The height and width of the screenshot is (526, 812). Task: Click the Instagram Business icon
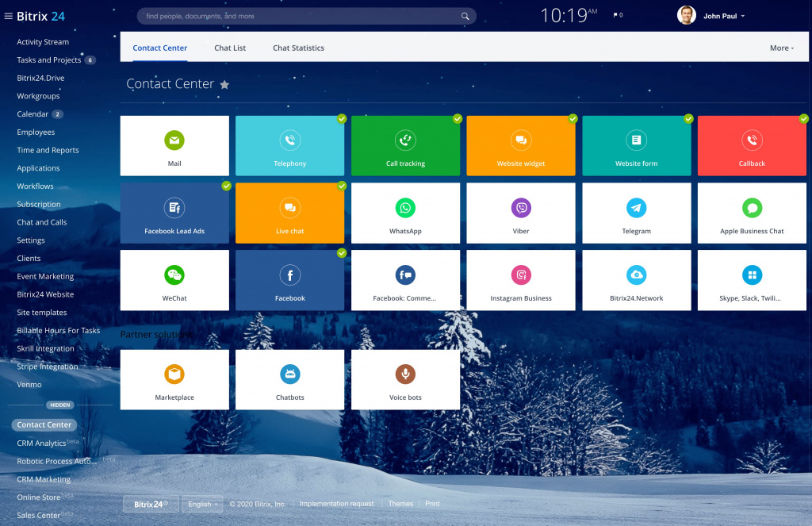521,275
